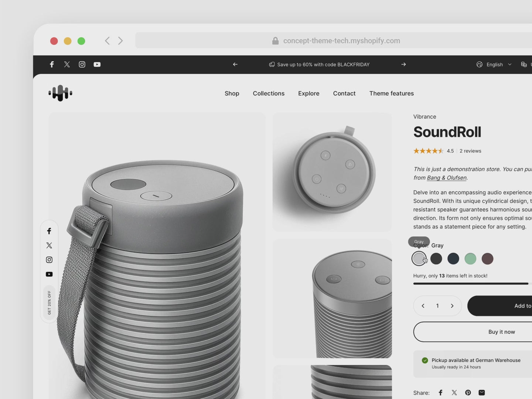Screen dimensions: 532x399
Task: Open the Bang & Olufsen link
Action: coord(447,178)
